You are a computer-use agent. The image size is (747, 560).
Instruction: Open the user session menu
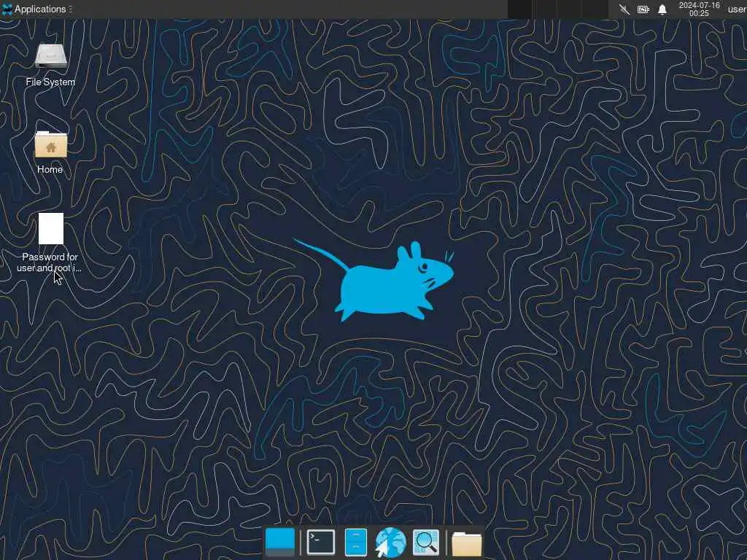point(737,9)
